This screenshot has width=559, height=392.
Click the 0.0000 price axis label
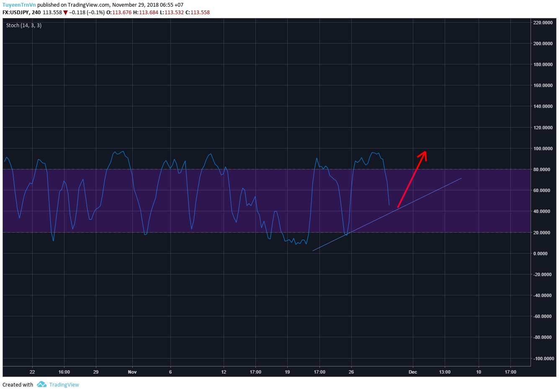pos(541,254)
